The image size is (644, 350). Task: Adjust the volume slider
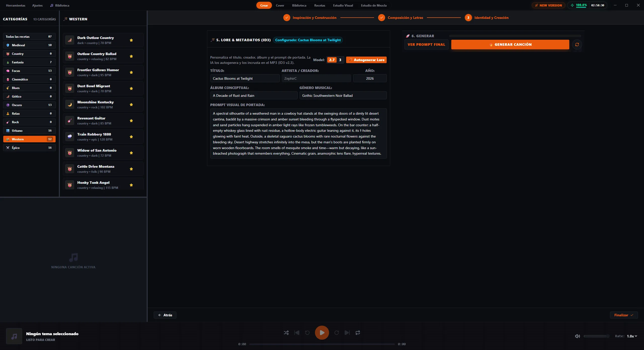pyautogui.click(x=596, y=336)
